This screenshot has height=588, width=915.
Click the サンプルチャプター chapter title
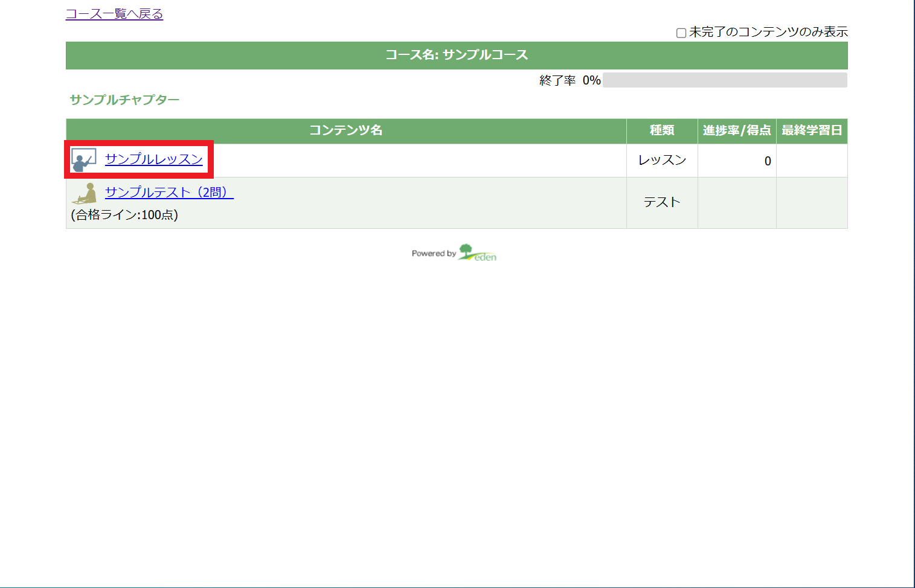(x=124, y=100)
